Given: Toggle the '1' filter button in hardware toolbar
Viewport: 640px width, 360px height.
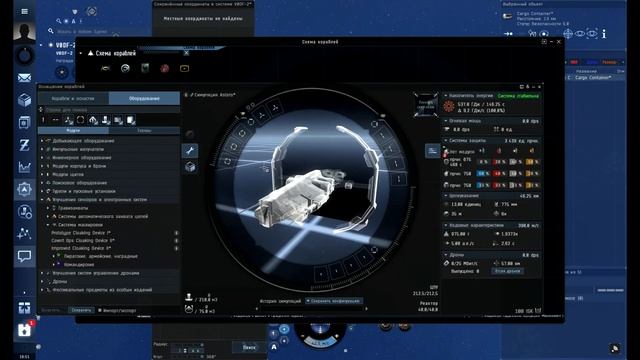Looking at the screenshot, I should [43, 120].
